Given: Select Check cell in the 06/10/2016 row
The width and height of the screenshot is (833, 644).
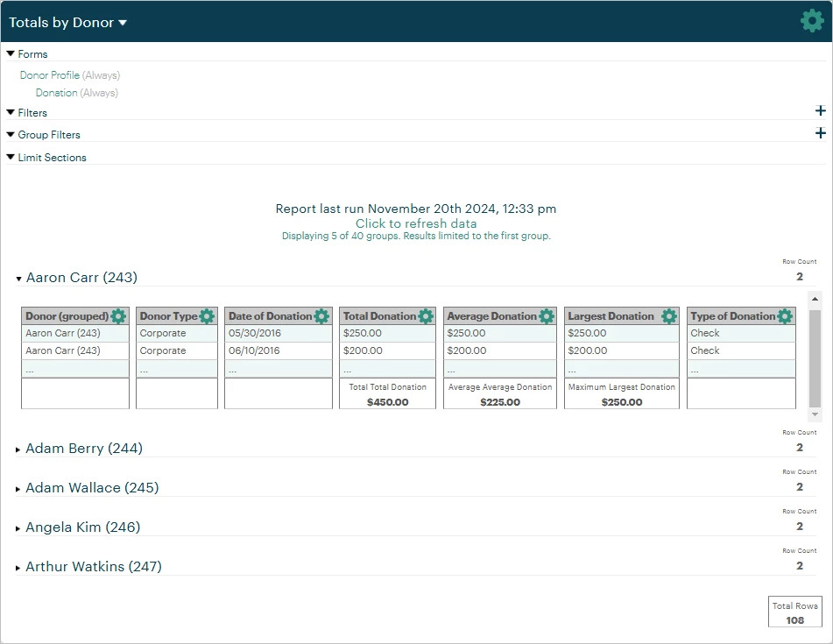Looking at the screenshot, I should point(741,350).
